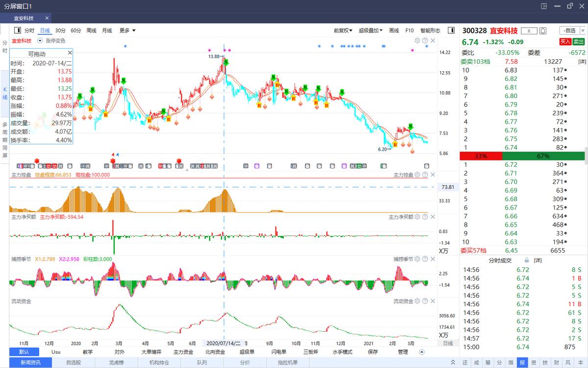Open the 前复权 adjustment dropdown
Viewport: 588px width, 368px height.
(343, 30)
